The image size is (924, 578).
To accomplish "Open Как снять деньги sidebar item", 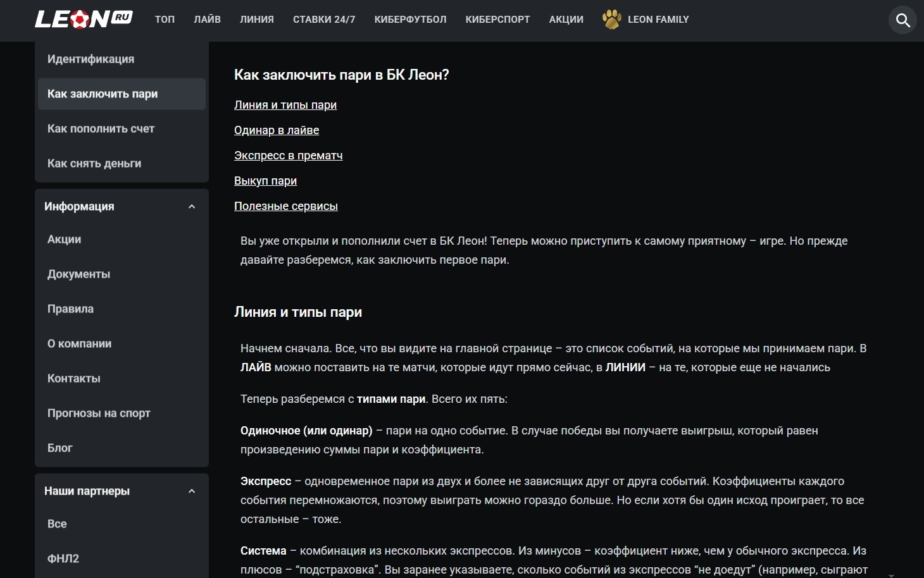I will pyautogui.click(x=122, y=163).
